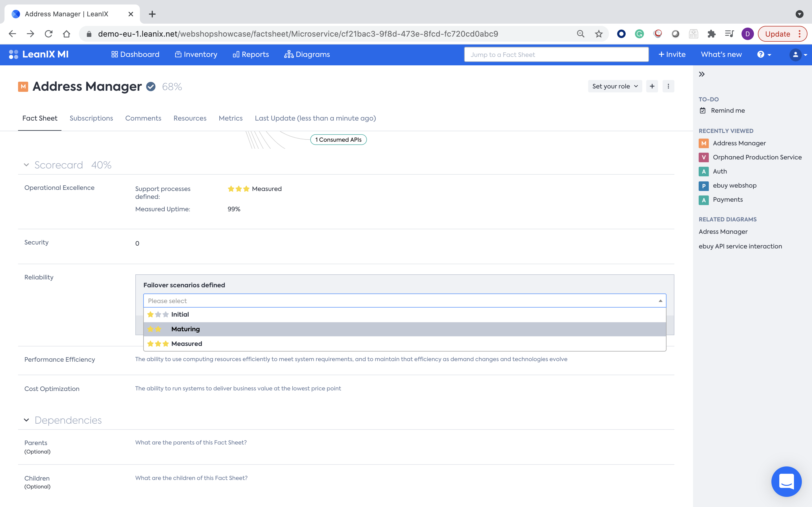Screen dimensions: 812x507
Task: Click the help question mark icon
Action: [x=761, y=54]
